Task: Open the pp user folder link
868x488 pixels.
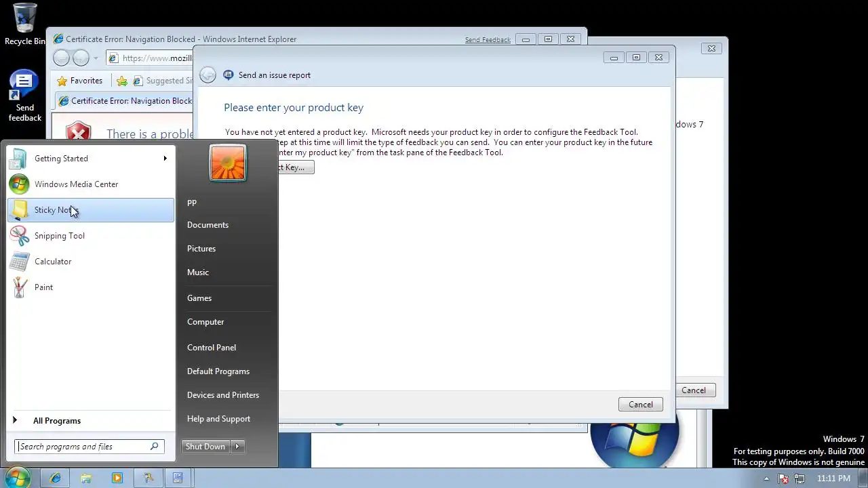Action: pos(192,202)
